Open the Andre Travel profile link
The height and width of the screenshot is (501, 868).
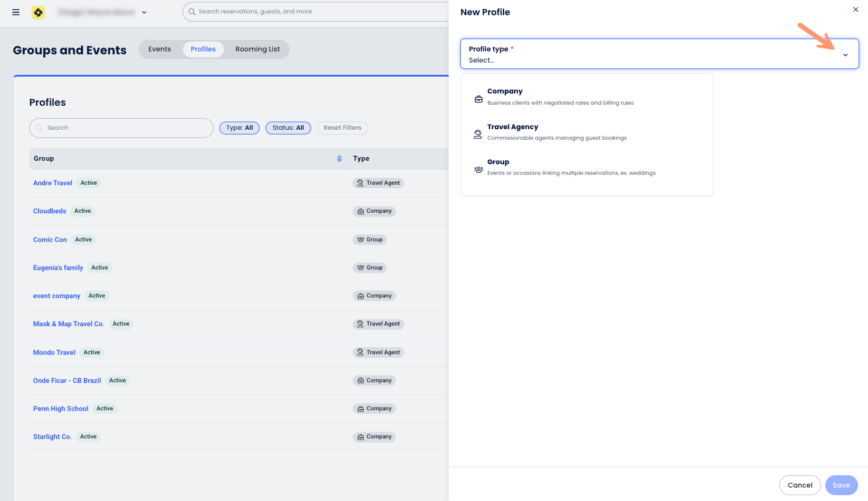[53, 183]
